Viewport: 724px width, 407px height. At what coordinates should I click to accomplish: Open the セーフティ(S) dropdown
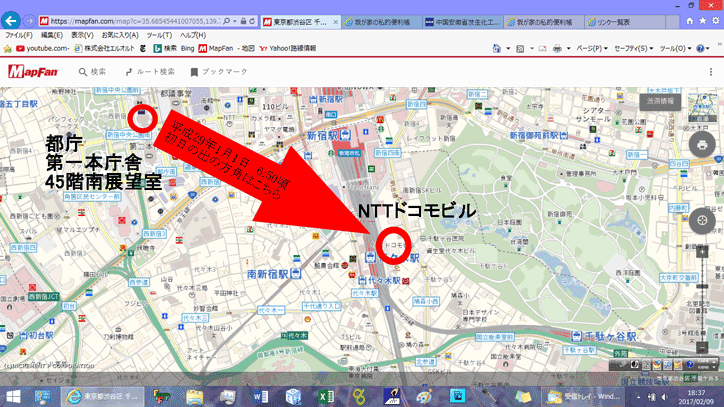click(634, 49)
